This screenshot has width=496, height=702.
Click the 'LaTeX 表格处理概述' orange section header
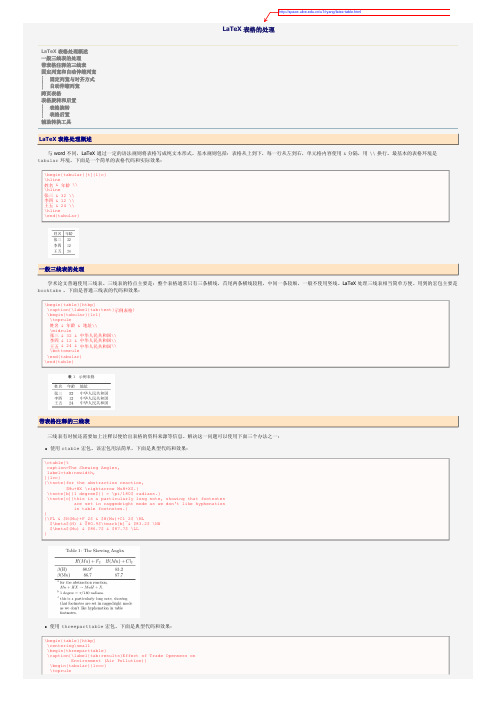[x=248, y=139]
